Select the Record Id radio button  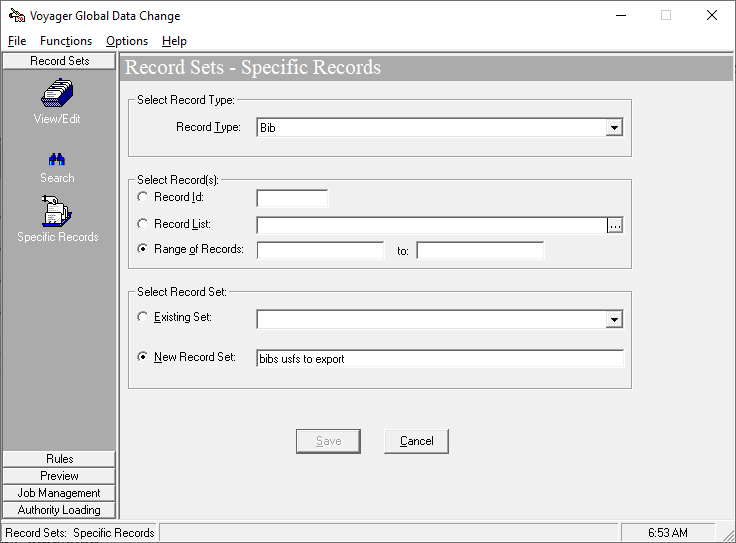click(x=143, y=198)
